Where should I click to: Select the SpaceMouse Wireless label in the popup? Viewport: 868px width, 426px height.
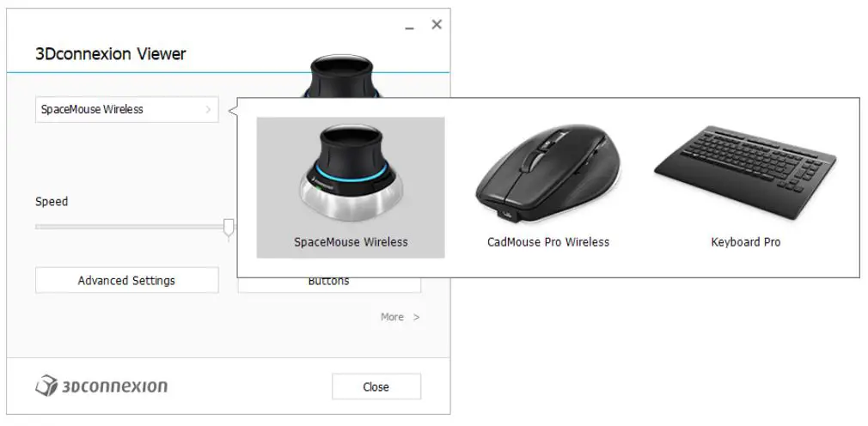(x=351, y=241)
